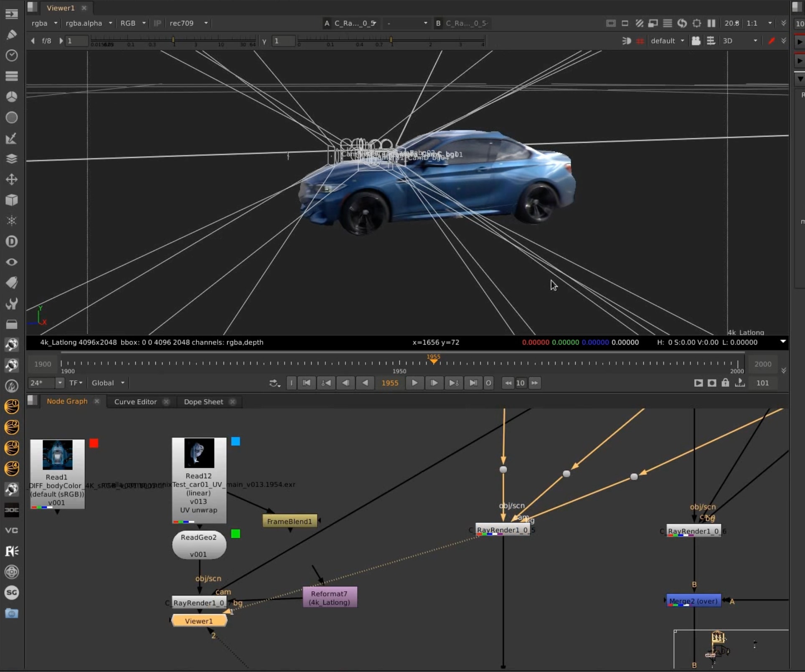The image size is (805, 672).
Task: Click the clock Time tool in sidebar
Action: pos(12,55)
